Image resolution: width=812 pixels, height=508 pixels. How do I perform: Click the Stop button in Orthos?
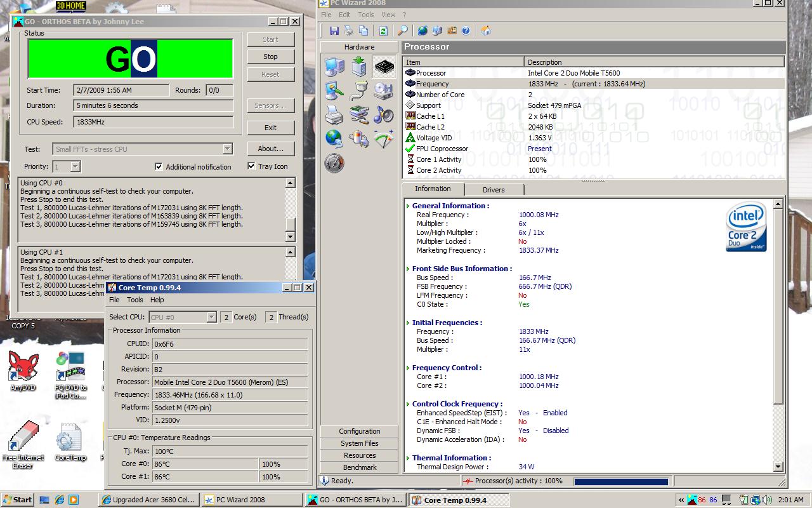pos(270,57)
